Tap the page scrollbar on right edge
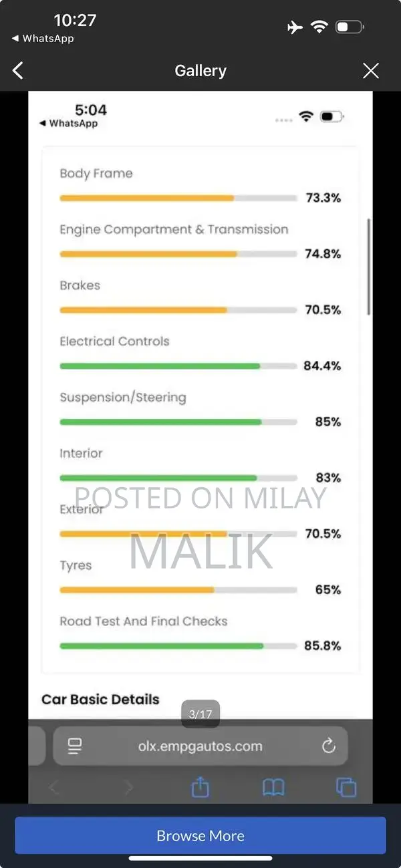Image resolution: width=401 pixels, height=868 pixels. 369,267
